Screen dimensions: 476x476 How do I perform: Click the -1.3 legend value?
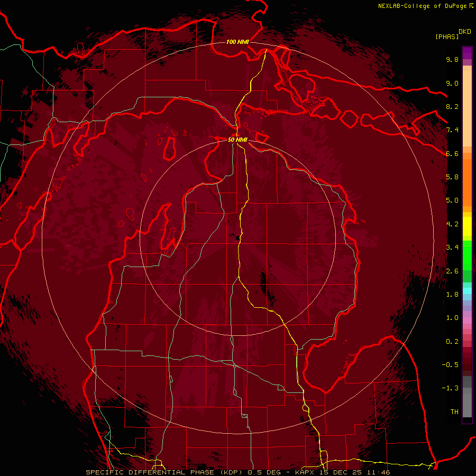click(450, 388)
